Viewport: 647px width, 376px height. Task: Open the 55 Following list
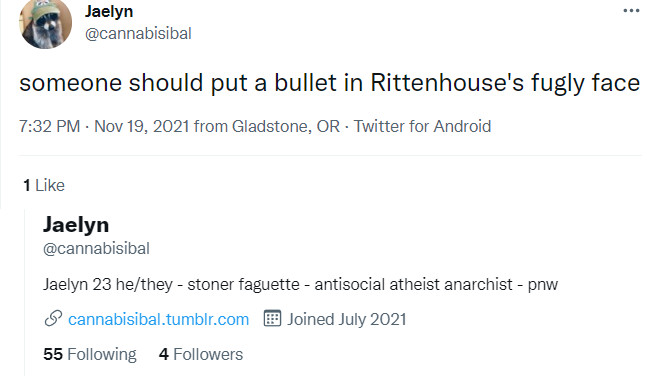(x=90, y=354)
